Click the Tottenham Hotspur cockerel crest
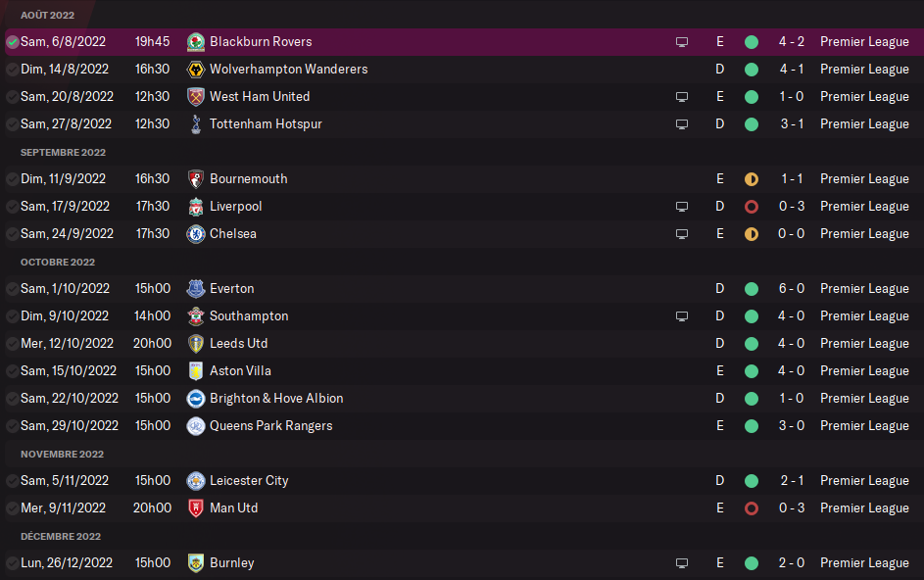 tap(196, 124)
